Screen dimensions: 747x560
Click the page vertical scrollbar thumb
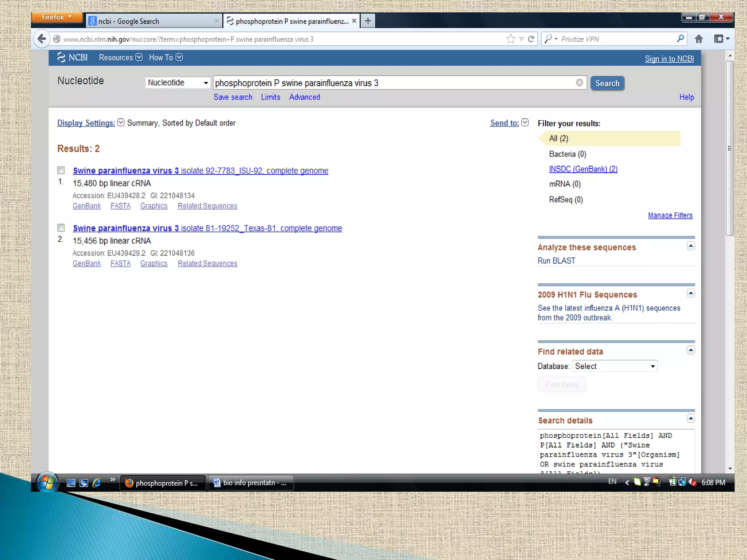729,148
